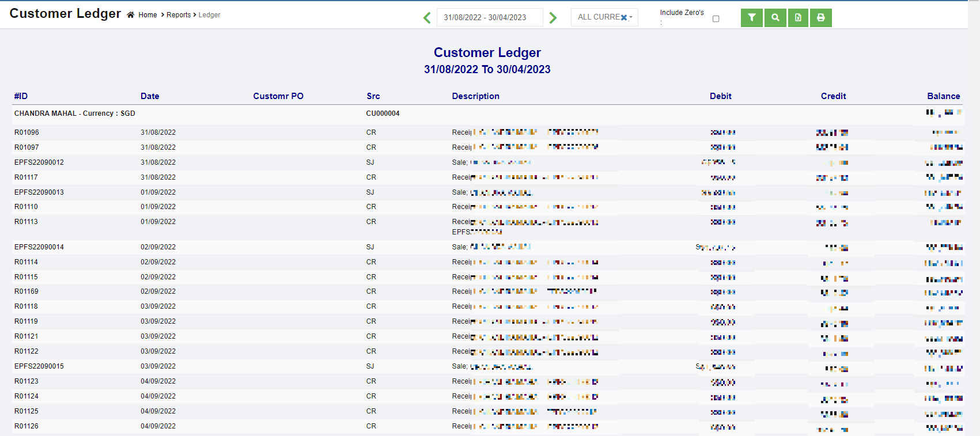Sort by the Date column header
The image size is (980, 436).
click(150, 96)
